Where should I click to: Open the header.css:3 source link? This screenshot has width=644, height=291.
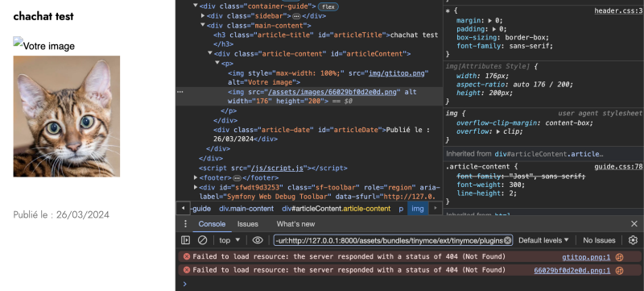pos(618,10)
